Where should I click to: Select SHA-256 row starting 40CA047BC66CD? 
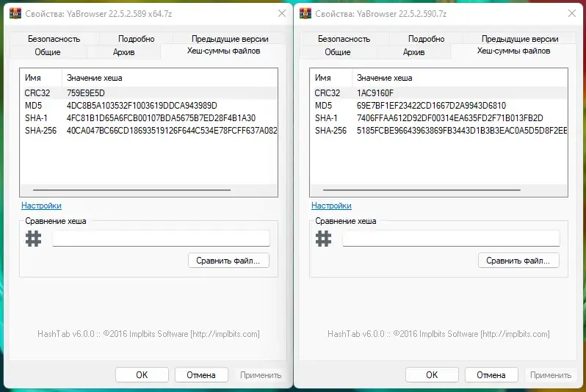click(x=149, y=131)
